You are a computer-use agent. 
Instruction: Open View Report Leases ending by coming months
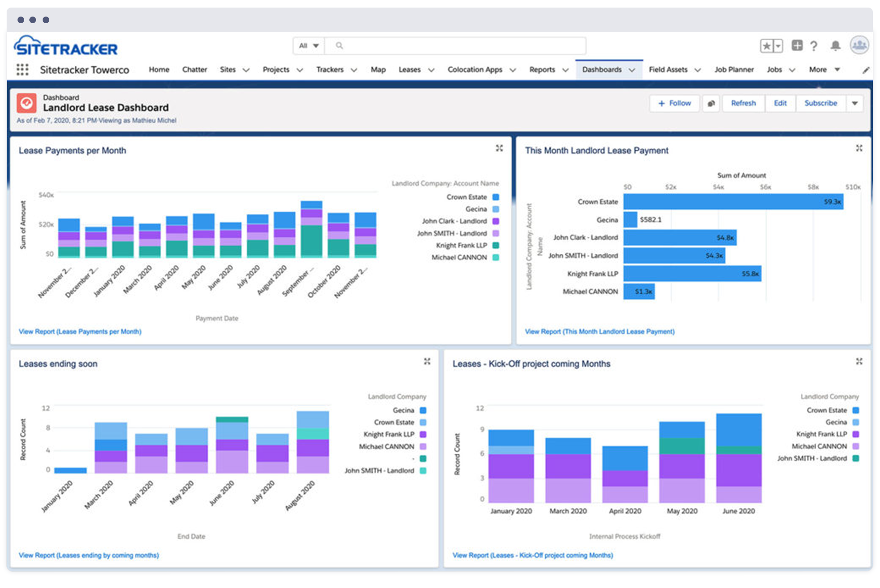click(89, 555)
